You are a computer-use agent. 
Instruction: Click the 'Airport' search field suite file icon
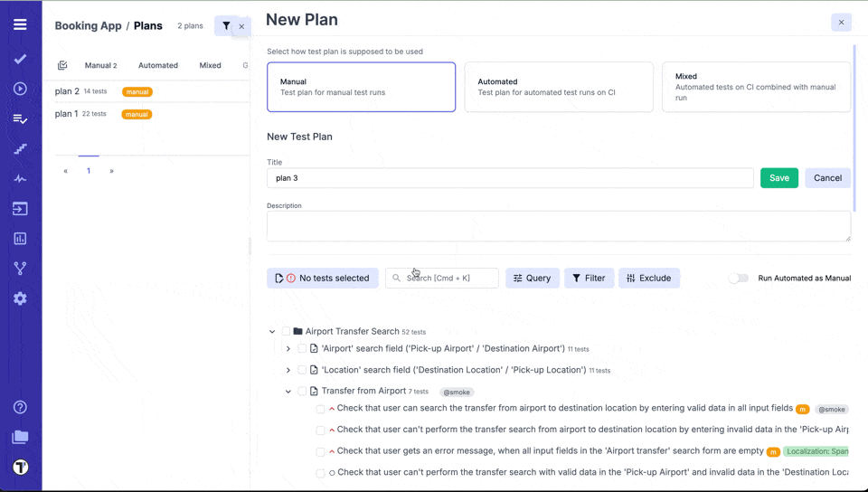point(314,348)
